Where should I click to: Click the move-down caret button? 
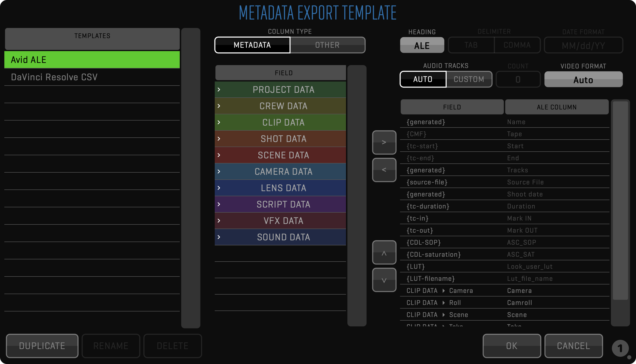pyautogui.click(x=384, y=280)
